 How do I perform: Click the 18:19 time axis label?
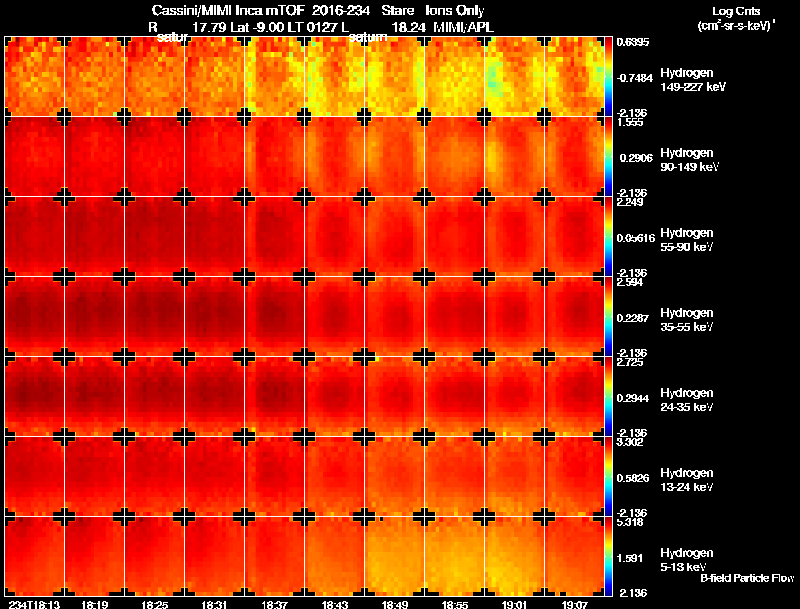94,604
